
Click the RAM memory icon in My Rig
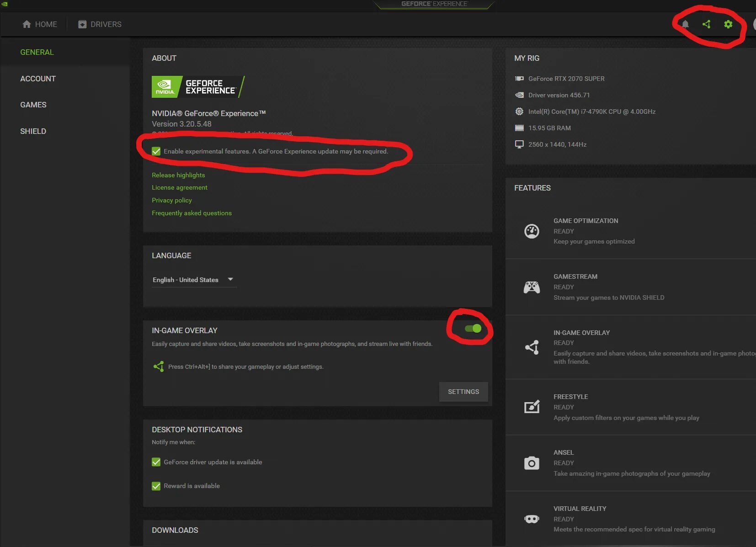click(519, 128)
